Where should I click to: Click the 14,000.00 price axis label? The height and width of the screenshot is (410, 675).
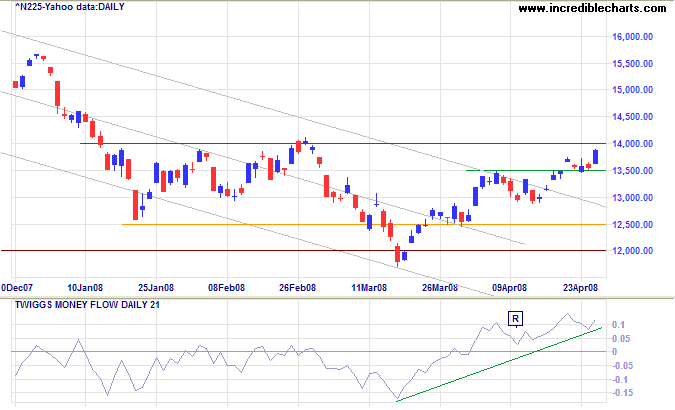tap(632, 144)
